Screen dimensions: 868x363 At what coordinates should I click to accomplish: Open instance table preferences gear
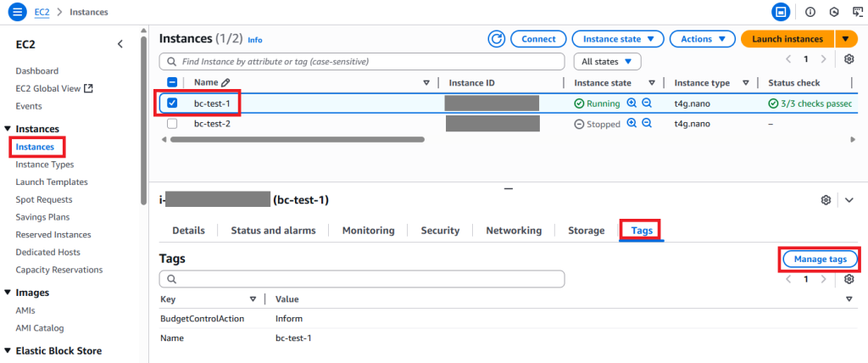point(849,59)
